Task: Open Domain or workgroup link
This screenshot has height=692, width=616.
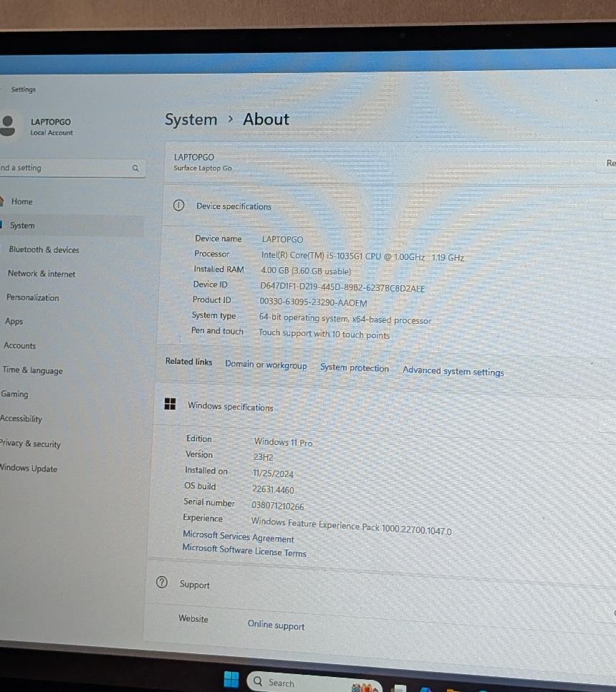Action: (x=266, y=365)
